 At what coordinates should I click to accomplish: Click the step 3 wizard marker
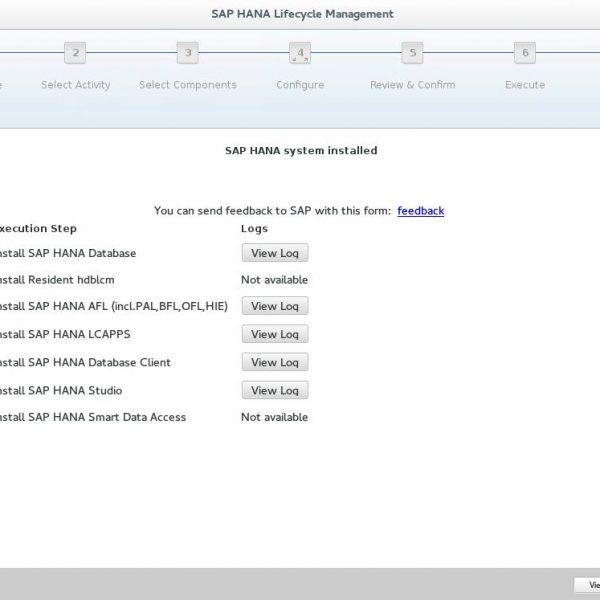(188, 53)
